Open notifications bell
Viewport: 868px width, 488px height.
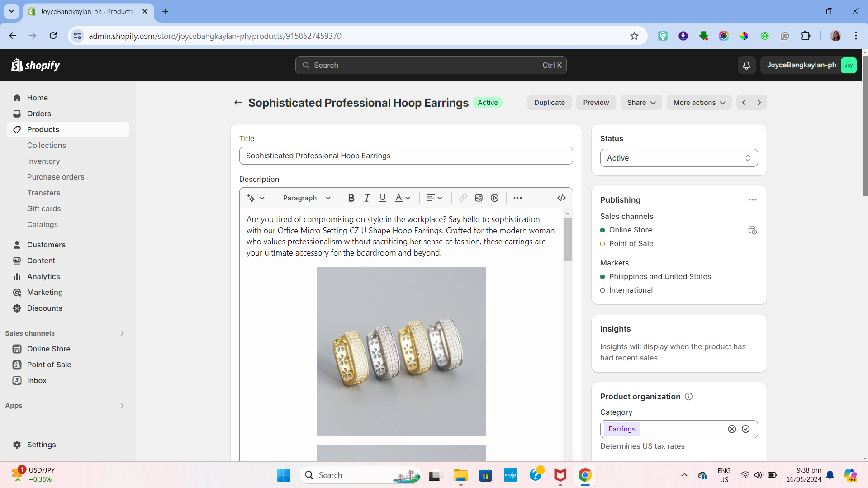pos(746,65)
